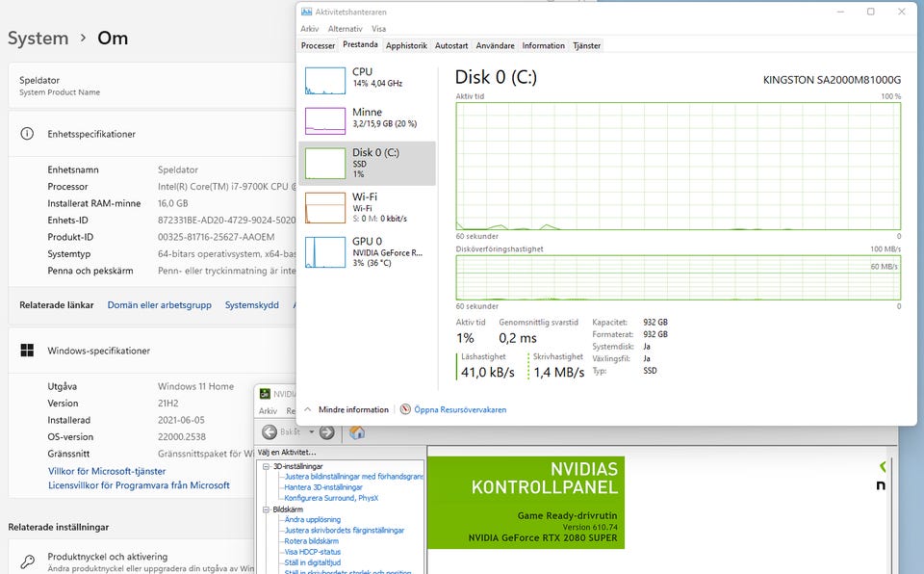Click the Aktivitetshanteraren title bar icon
This screenshot has width=924, height=574.
(306, 12)
